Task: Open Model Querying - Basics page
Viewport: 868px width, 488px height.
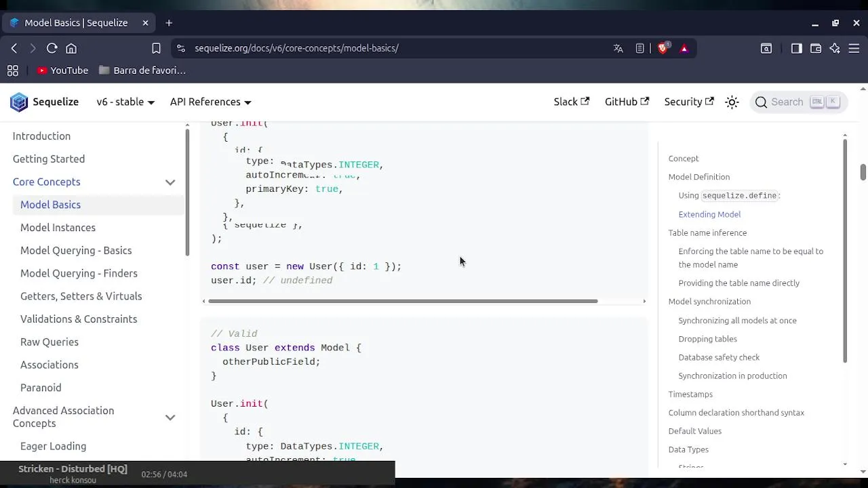Action: (x=76, y=251)
